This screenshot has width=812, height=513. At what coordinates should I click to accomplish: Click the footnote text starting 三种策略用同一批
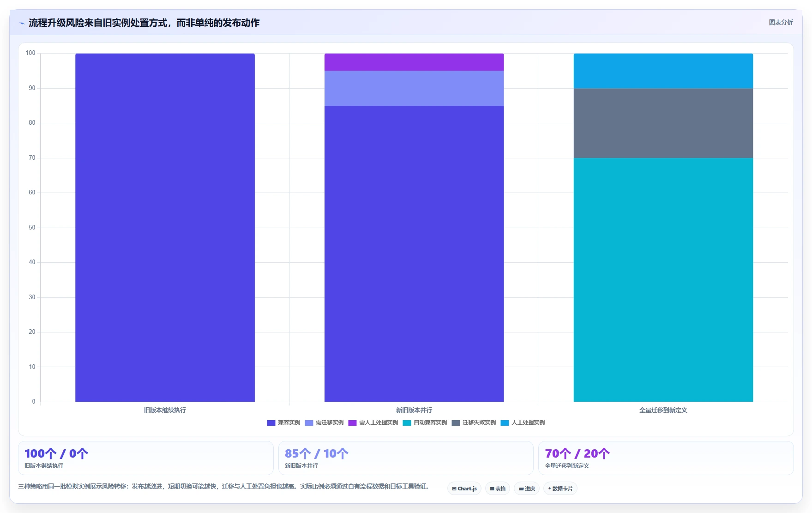(x=225, y=486)
